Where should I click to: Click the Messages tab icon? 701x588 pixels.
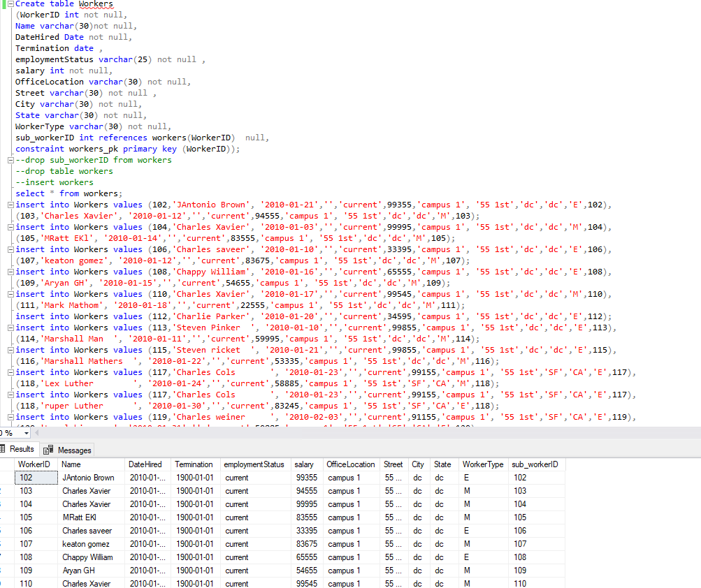(49, 449)
